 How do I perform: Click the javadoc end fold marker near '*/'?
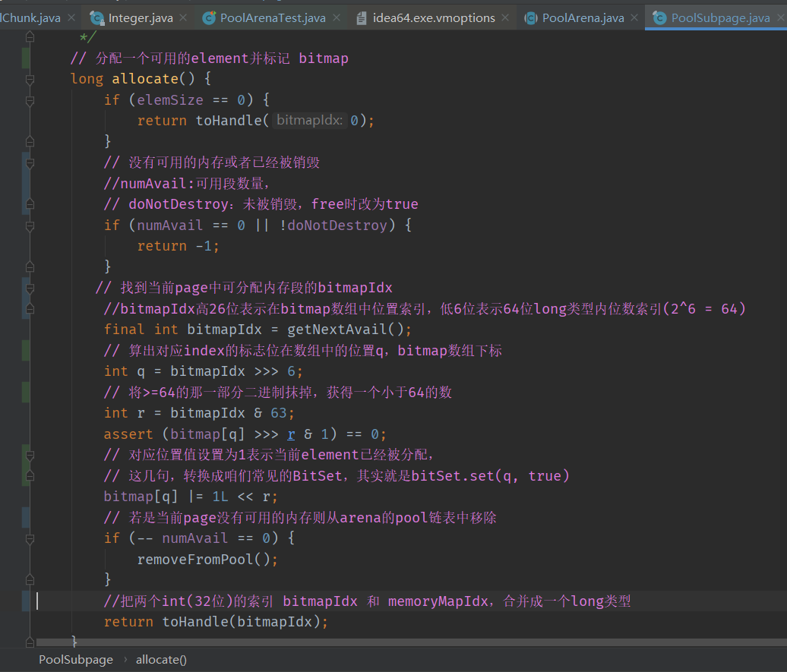point(30,36)
